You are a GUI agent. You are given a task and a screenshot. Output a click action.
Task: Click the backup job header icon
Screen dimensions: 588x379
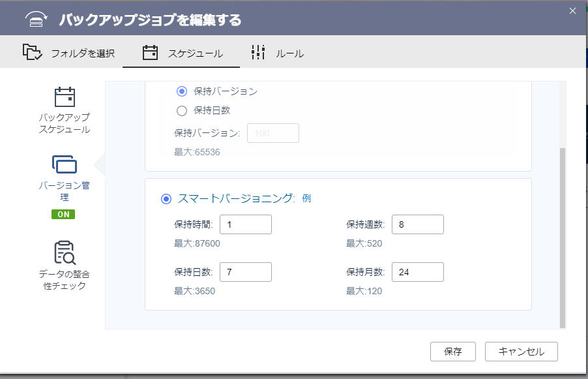click(36, 19)
